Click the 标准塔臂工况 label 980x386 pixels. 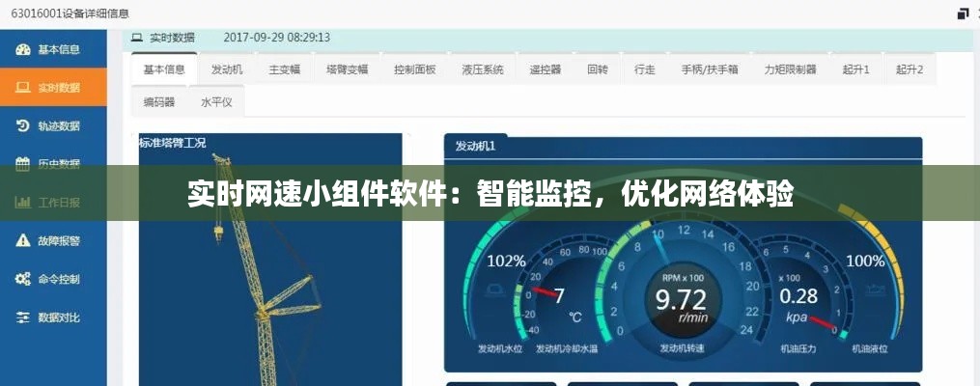point(173,143)
